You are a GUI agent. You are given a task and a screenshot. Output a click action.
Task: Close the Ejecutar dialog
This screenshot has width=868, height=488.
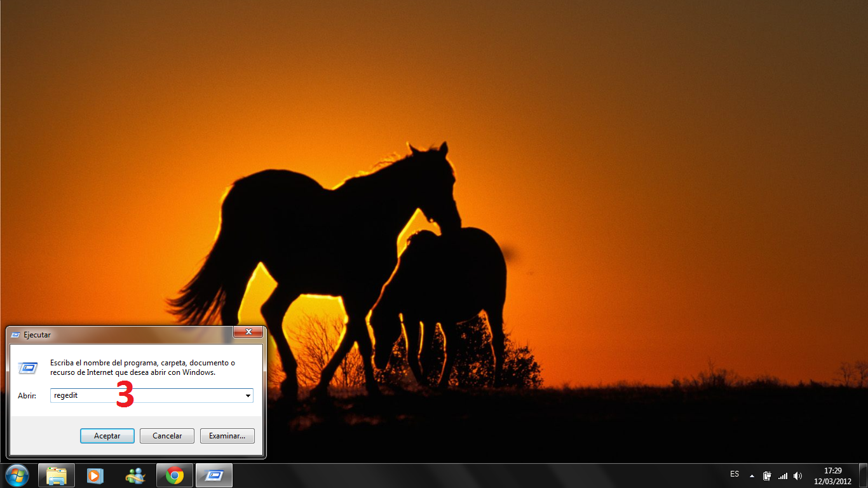[248, 332]
